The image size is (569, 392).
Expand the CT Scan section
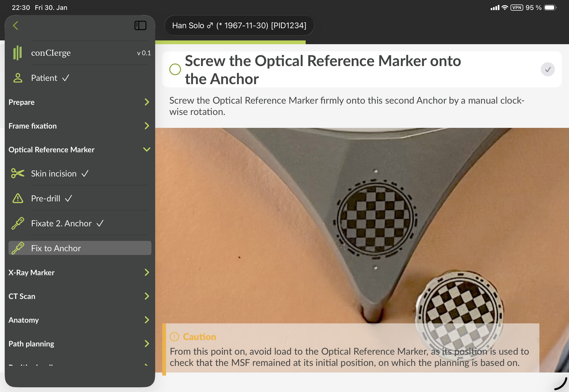coord(80,296)
